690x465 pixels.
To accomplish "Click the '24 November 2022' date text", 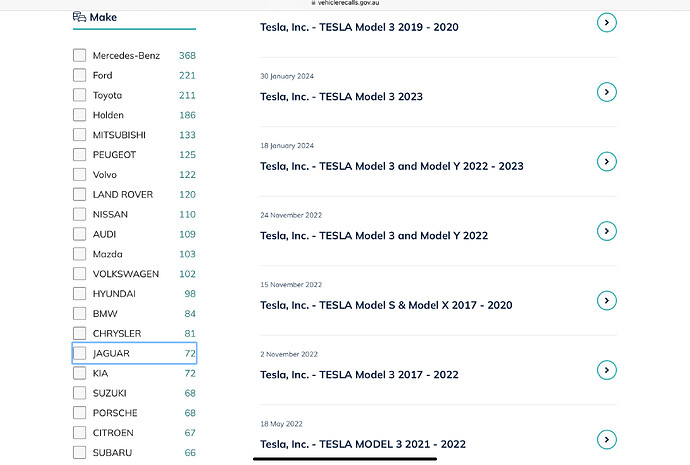I will click(291, 215).
